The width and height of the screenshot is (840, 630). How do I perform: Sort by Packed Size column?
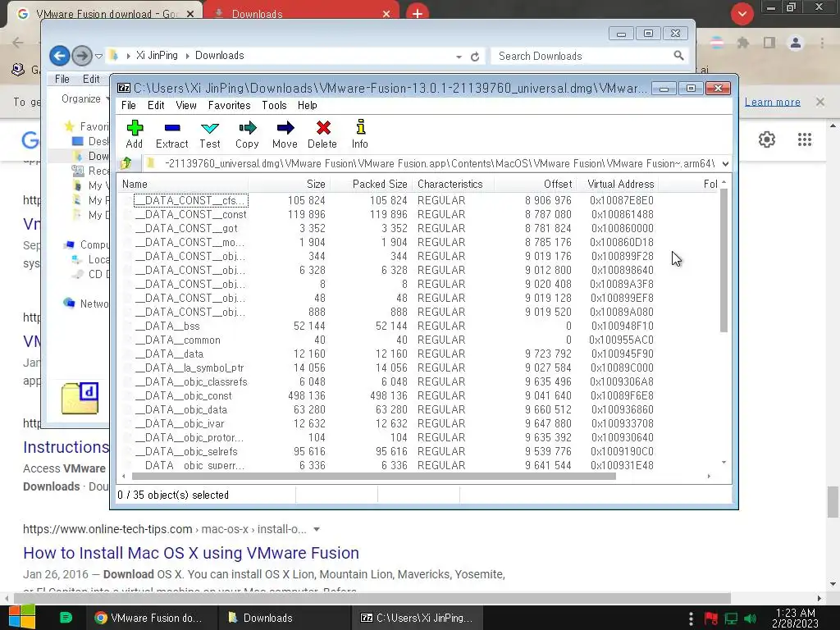pyautogui.click(x=371, y=184)
